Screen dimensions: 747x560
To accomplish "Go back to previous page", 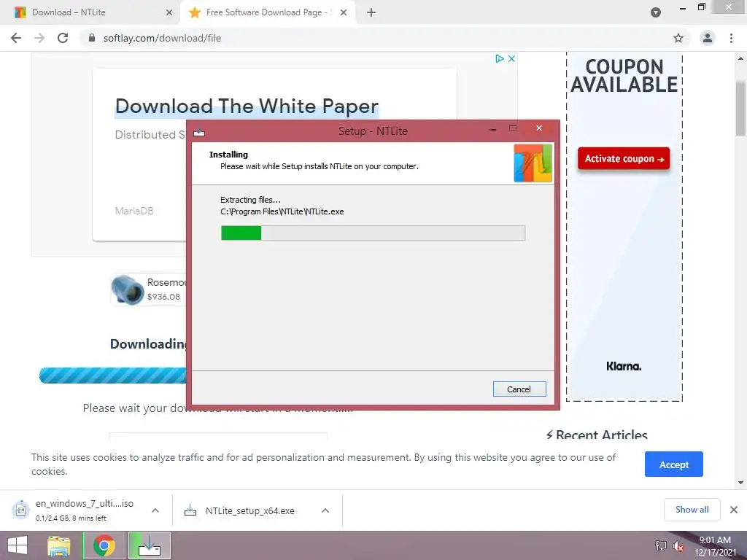I will [x=16, y=38].
